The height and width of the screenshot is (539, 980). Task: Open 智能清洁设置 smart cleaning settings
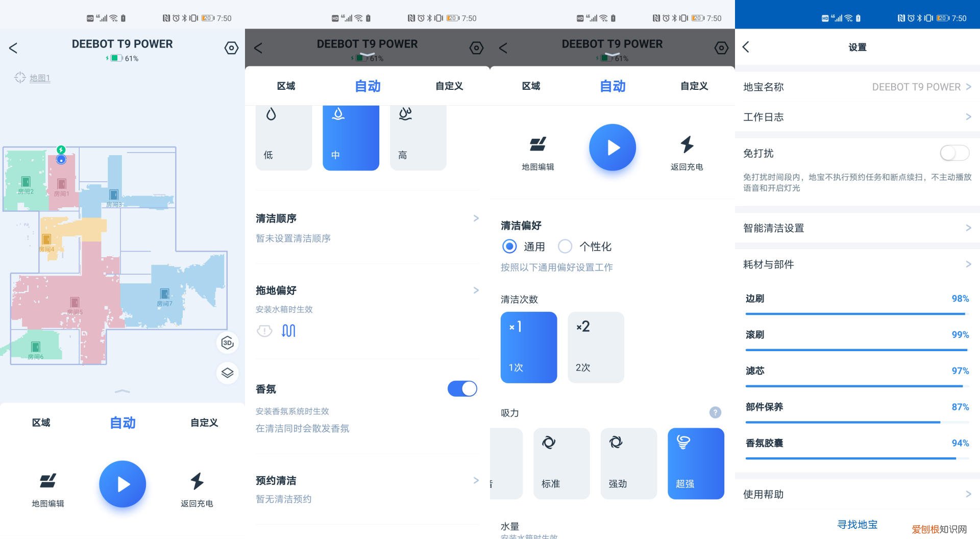(856, 228)
